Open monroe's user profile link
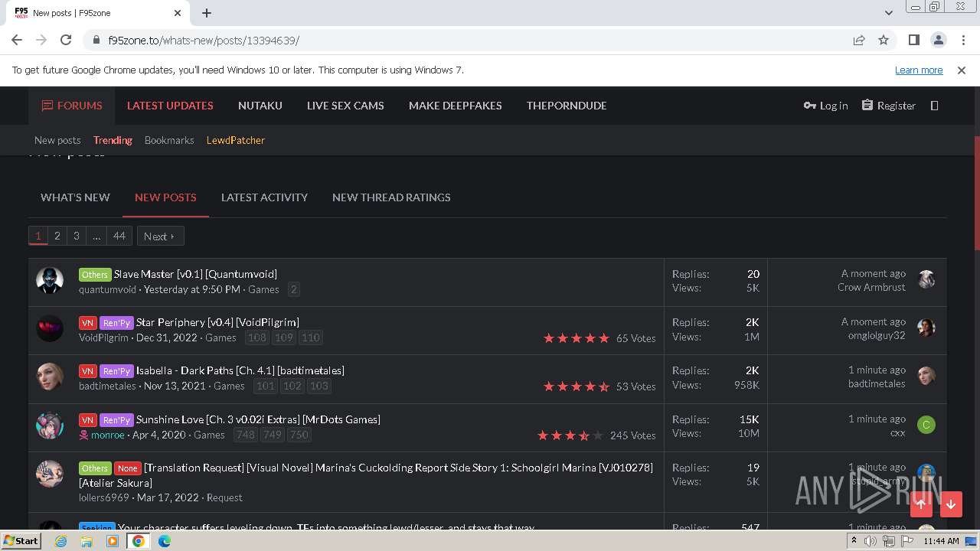The height and width of the screenshot is (551, 980). tap(107, 435)
